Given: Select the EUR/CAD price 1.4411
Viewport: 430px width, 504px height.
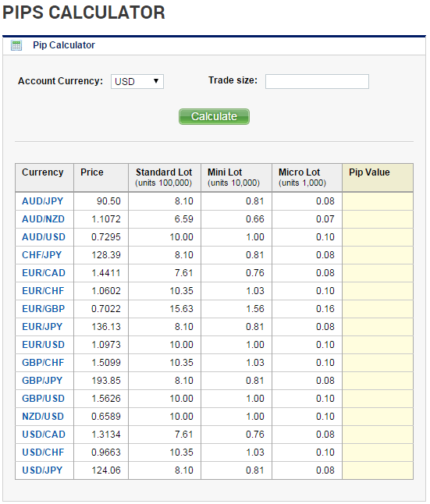Looking at the screenshot, I should [x=106, y=273].
